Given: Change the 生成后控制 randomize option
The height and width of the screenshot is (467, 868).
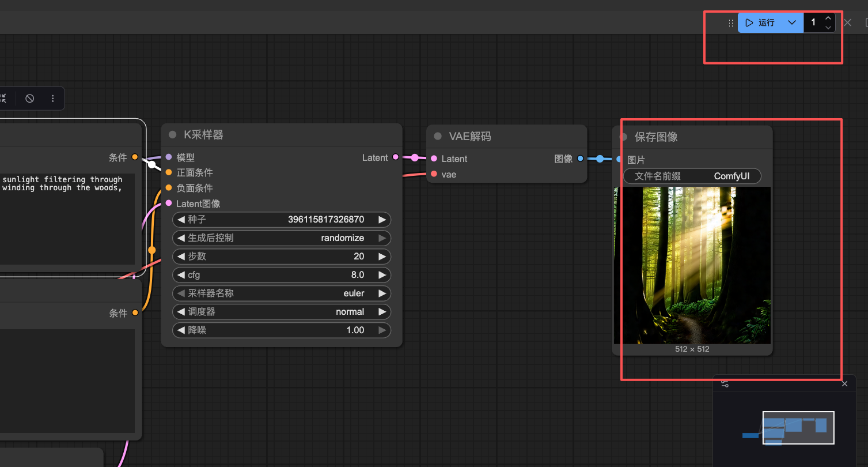Looking at the screenshot, I should (x=281, y=238).
